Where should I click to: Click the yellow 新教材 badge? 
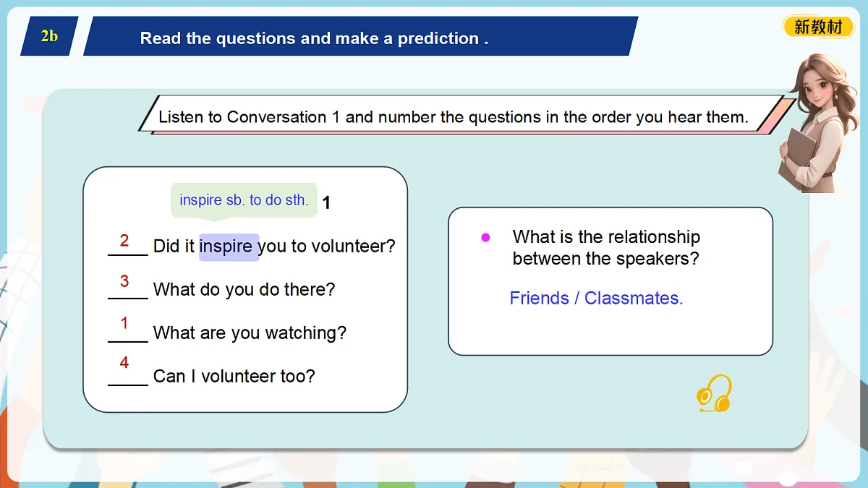click(x=818, y=27)
